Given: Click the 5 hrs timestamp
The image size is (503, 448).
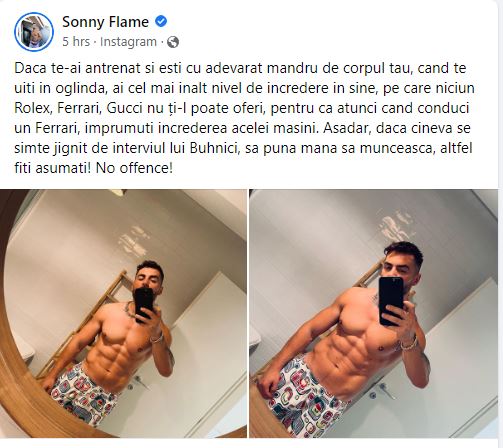Looking at the screenshot, I should (76, 42).
